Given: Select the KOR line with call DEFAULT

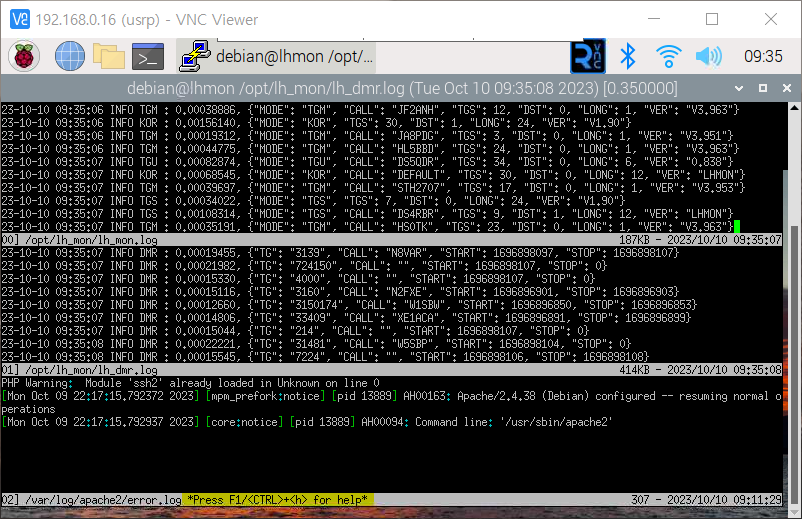Looking at the screenshot, I should (x=373, y=175).
